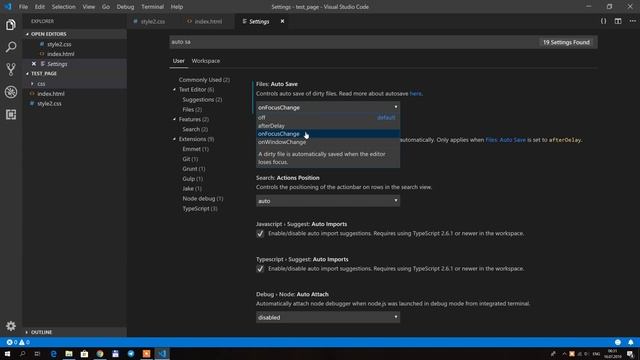Open the Debug menu
The image size is (640, 360).
[125, 7]
